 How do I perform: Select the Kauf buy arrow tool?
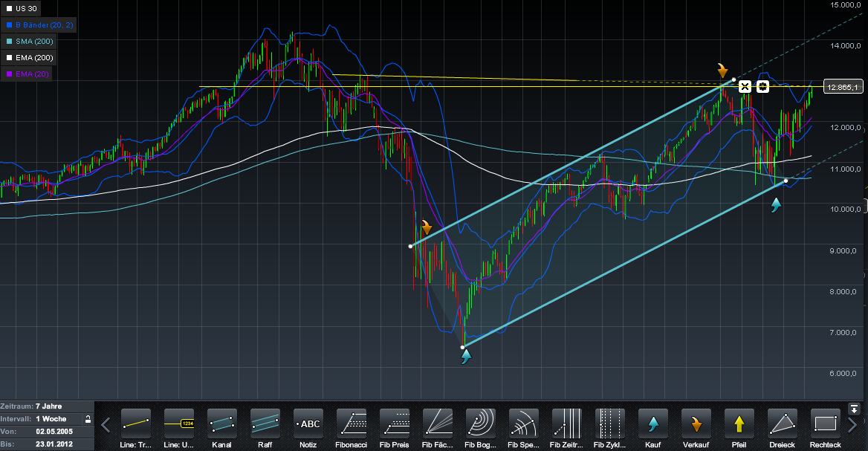(x=653, y=424)
